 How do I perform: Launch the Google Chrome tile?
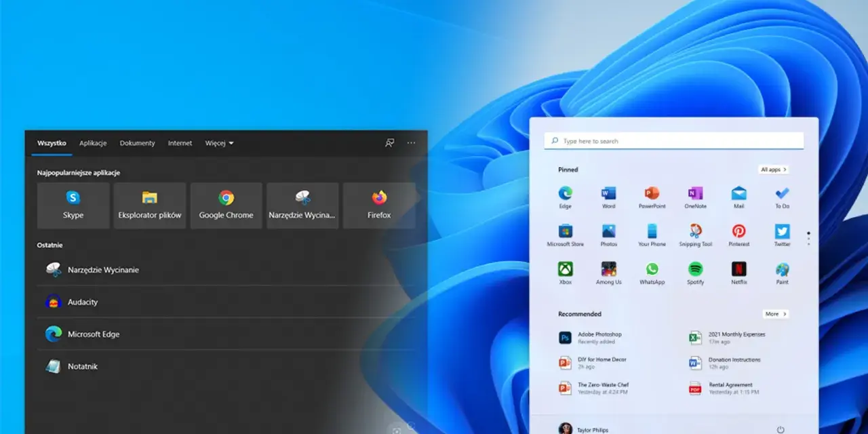226,205
